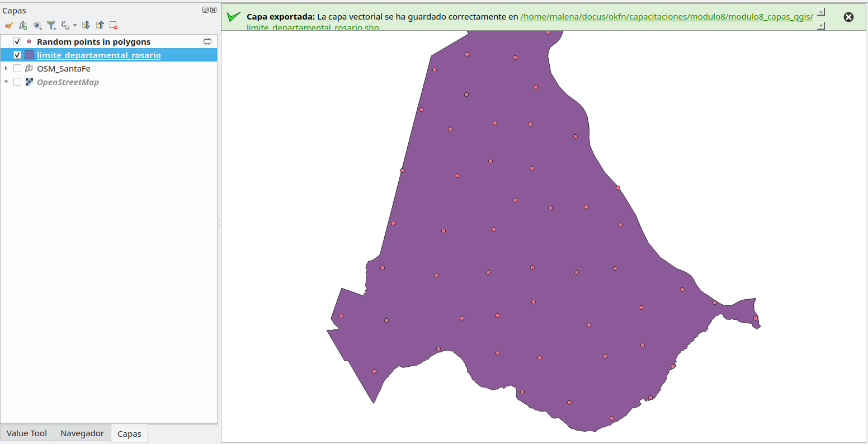Switch to the Navegador tab
Viewport: 868px width, 444px height.
pos(82,433)
